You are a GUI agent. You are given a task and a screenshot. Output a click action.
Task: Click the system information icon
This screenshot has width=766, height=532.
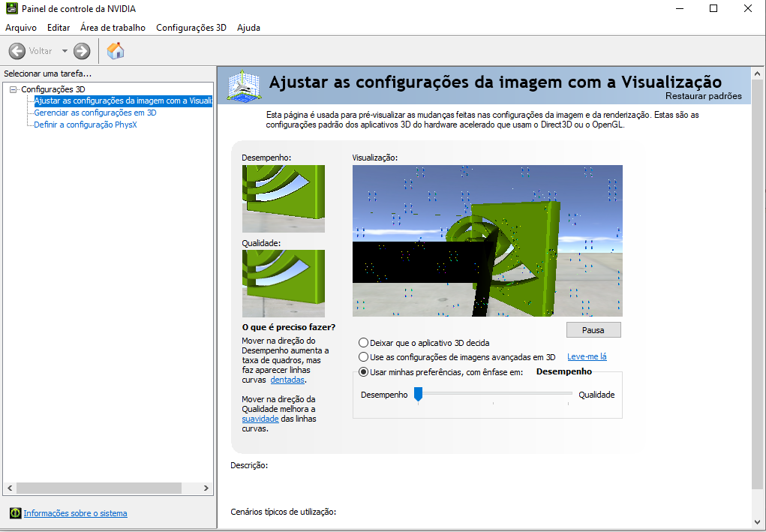pyautogui.click(x=16, y=513)
